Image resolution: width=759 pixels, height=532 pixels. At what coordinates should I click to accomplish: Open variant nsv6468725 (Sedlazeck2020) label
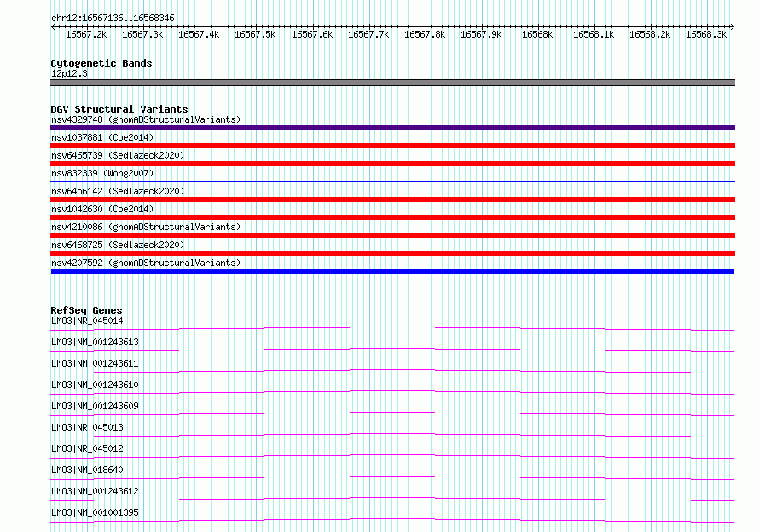pyautogui.click(x=118, y=245)
